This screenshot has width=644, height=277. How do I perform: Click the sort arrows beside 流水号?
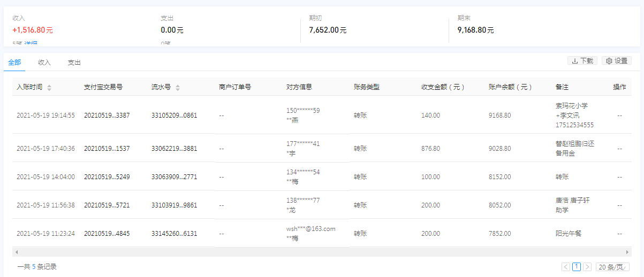tap(178, 88)
